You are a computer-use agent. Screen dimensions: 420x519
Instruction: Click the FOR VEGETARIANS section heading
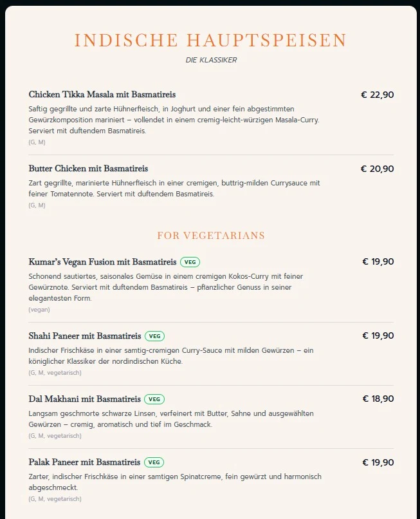pyautogui.click(x=211, y=235)
